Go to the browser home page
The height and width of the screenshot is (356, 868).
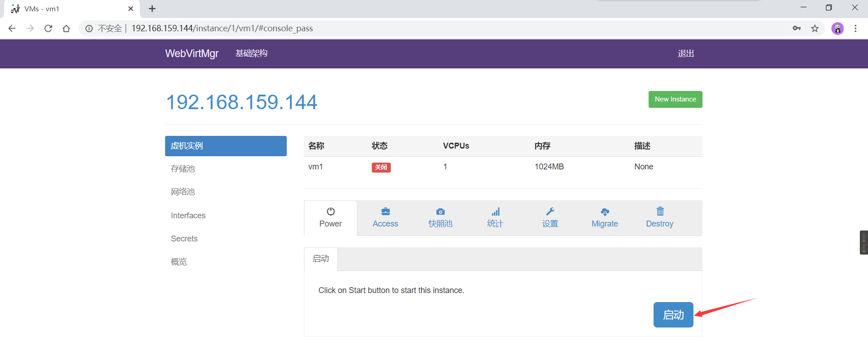click(x=66, y=29)
